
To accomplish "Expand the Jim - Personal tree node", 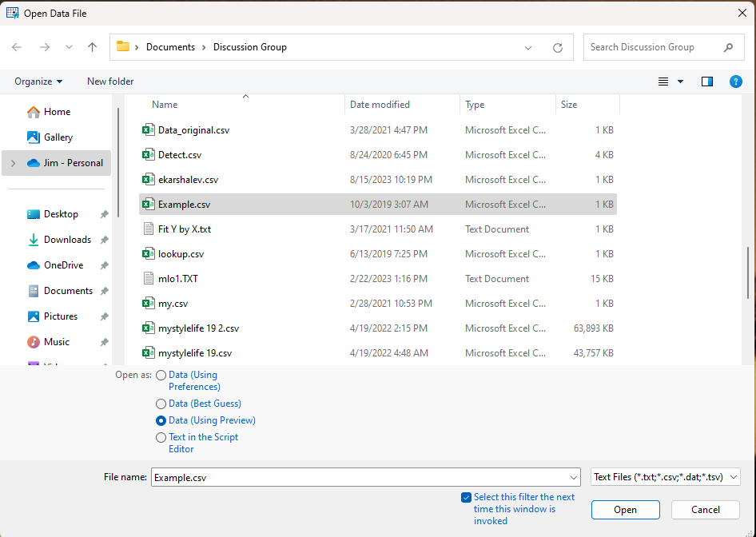I will coord(14,163).
